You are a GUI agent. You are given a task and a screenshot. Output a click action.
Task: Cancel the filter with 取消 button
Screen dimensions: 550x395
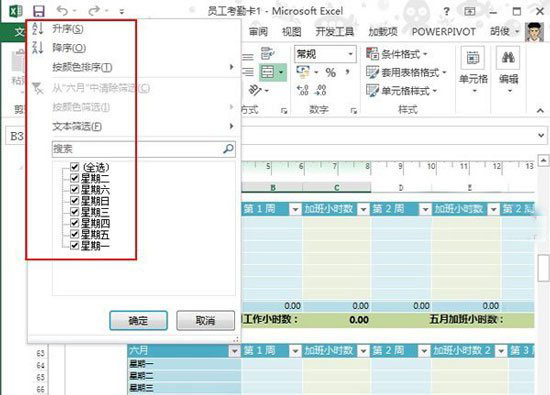pos(205,320)
